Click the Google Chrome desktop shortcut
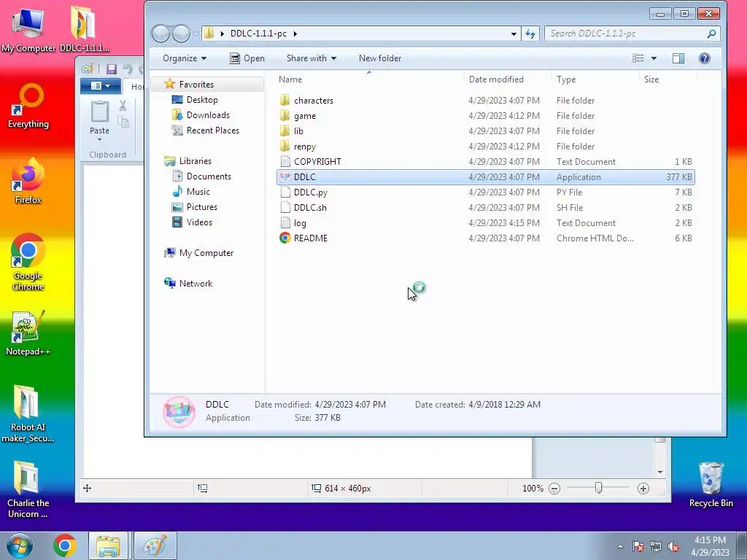The image size is (747, 560). tap(28, 262)
